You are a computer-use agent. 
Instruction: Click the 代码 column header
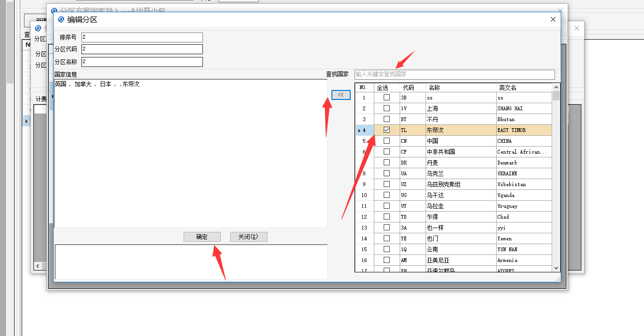[x=408, y=88]
